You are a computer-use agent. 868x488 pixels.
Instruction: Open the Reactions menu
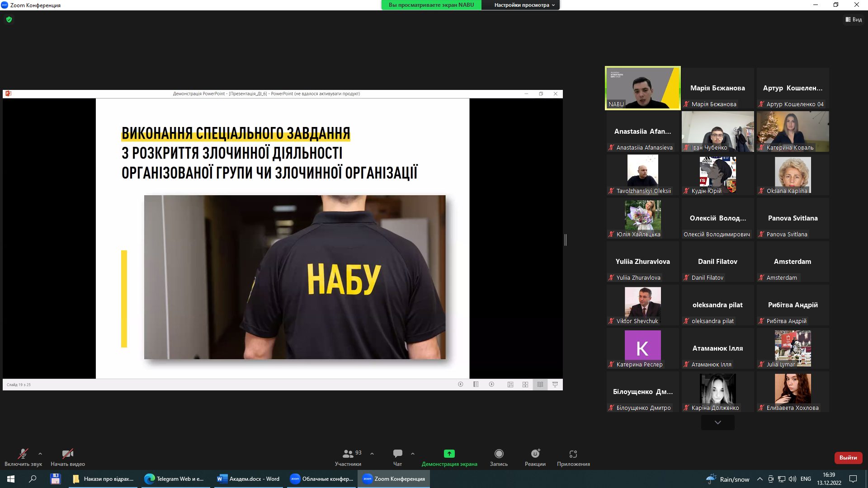pos(535,454)
